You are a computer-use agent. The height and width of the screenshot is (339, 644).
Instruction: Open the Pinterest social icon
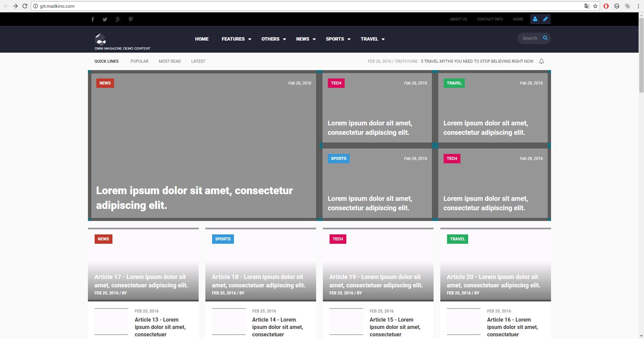131,19
